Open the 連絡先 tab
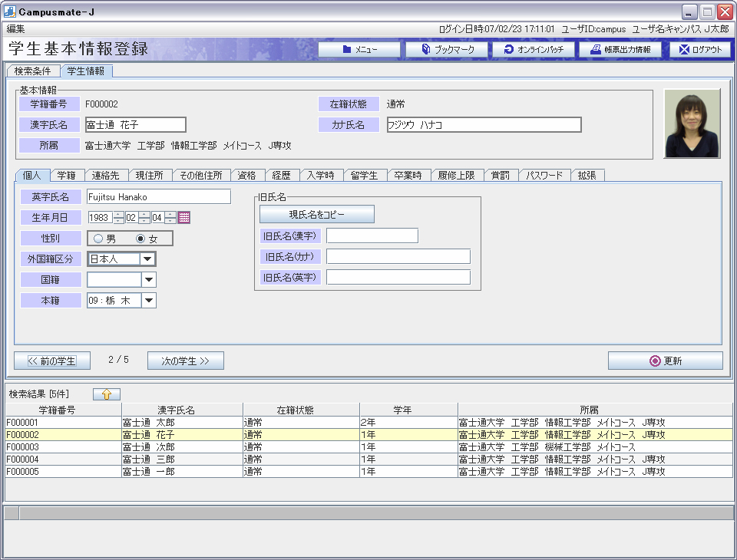This screenshot has height=560, width=737. click(x=106, y=175)
